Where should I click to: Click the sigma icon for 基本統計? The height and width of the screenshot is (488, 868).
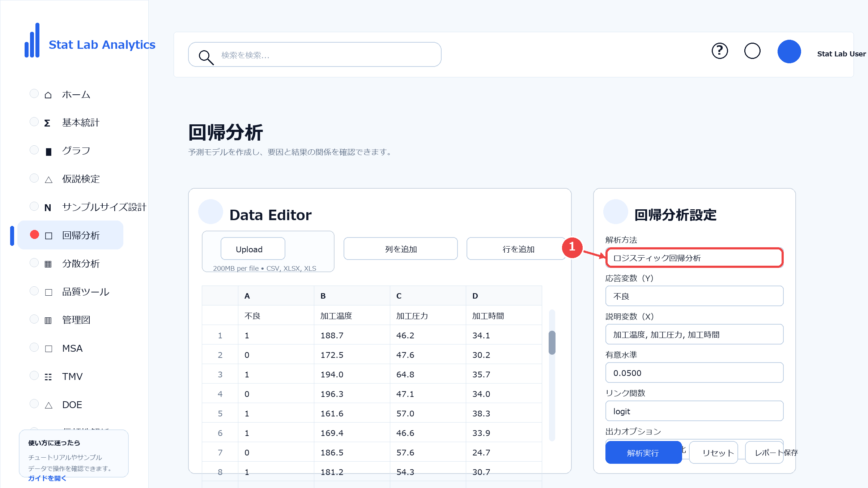47,123
